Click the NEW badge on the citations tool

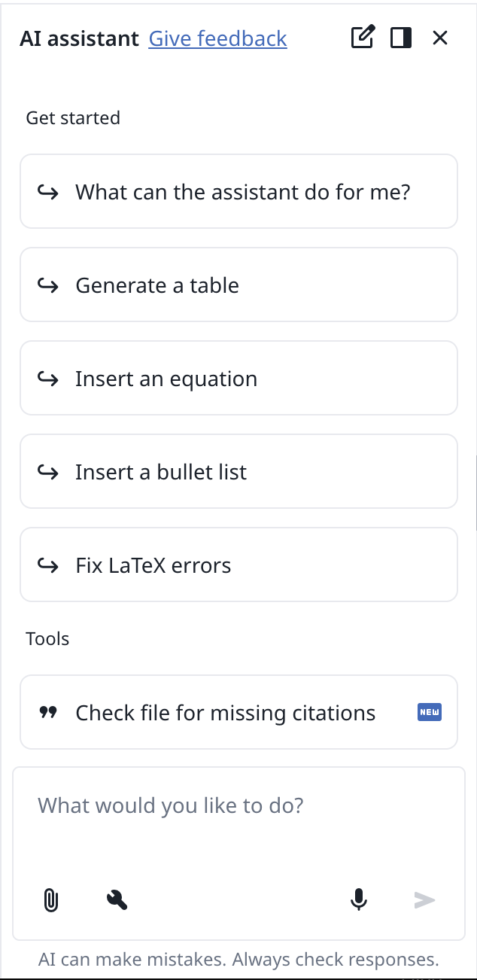pyautogui.click(x=429, y=712)
